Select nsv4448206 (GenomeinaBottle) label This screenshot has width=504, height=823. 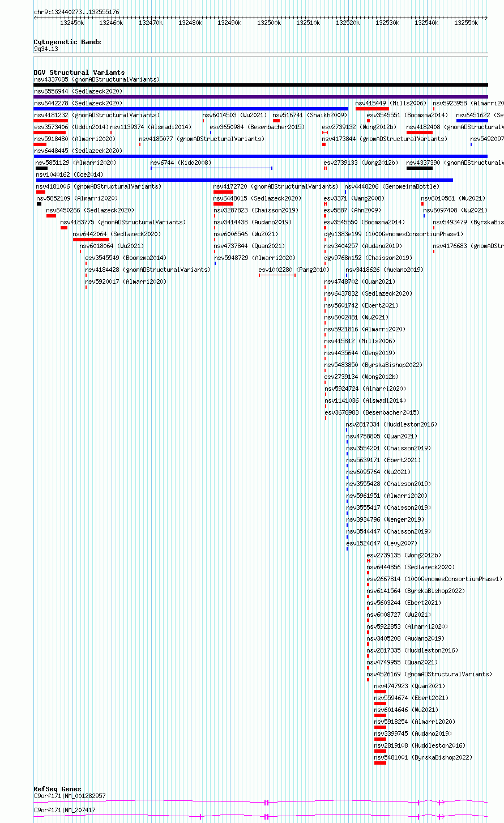(391, 186)
